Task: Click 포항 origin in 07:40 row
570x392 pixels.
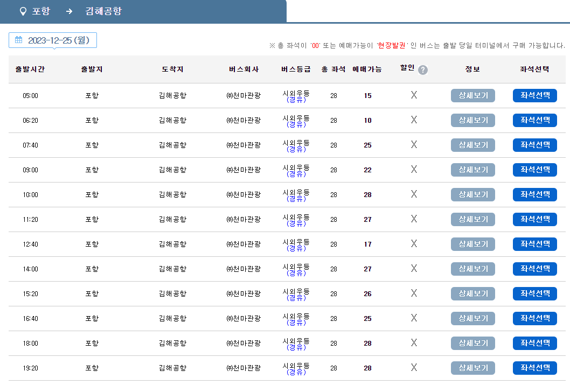Action: [x=92, y=145]
